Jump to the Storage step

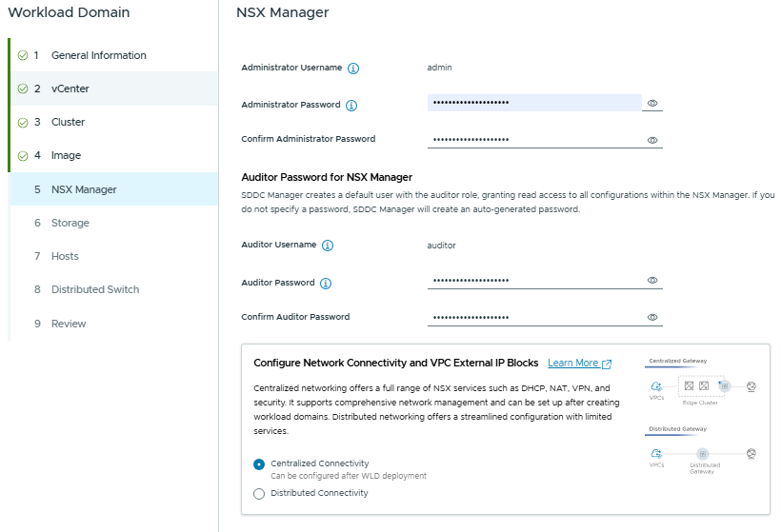pos(70,223)
